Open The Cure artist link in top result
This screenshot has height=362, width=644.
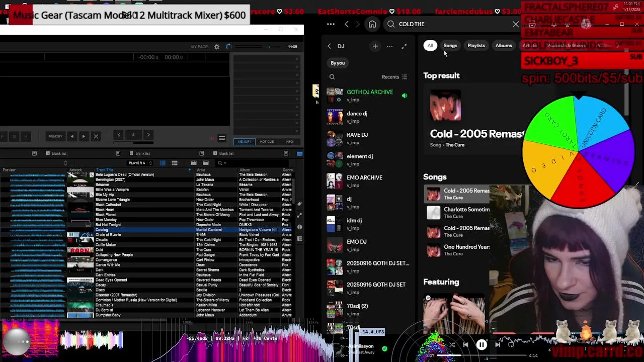[455, 145]
